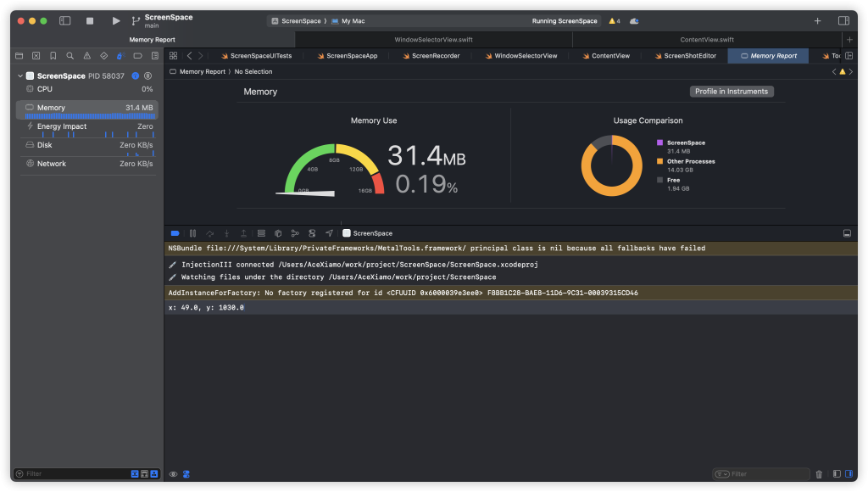Stop the running ScreenSpace app

90,20
